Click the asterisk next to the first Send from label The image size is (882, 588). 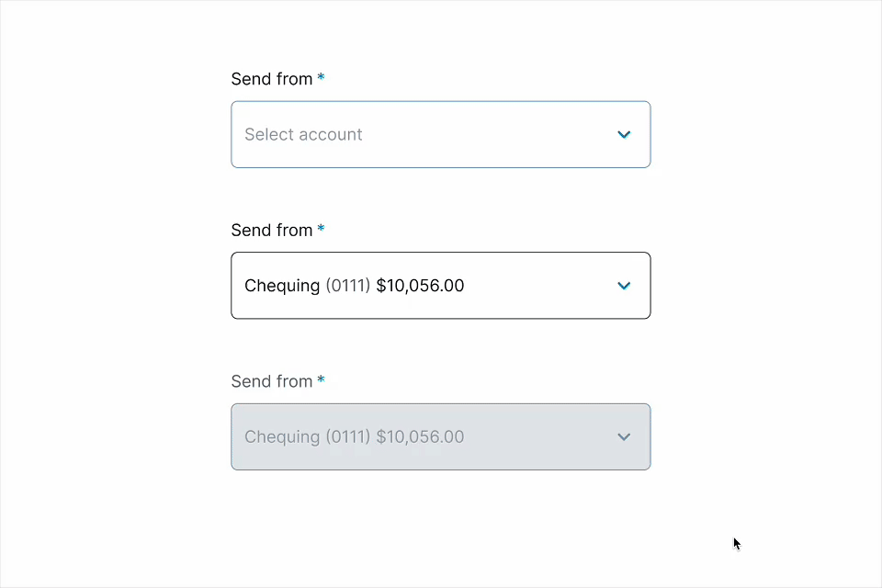point(321,78)
